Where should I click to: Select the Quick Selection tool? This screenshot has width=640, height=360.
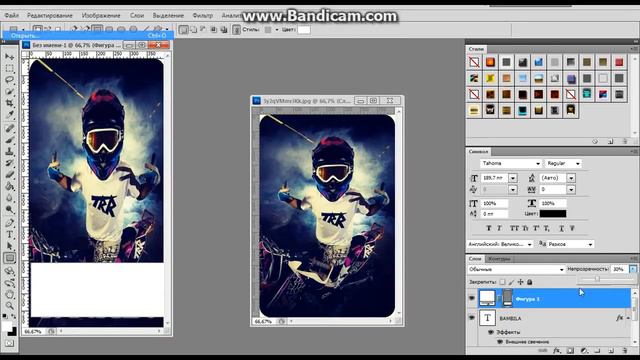(x=9, y=91)
